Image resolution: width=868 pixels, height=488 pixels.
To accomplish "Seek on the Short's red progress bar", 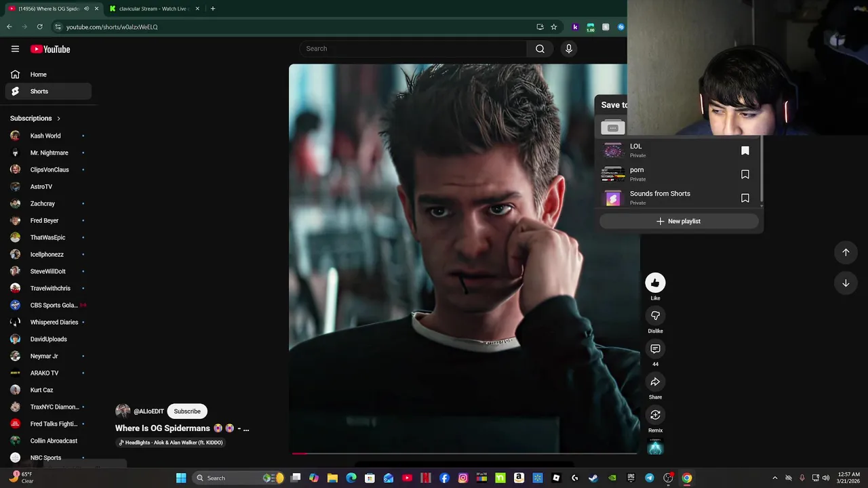I will click(465, 453).
